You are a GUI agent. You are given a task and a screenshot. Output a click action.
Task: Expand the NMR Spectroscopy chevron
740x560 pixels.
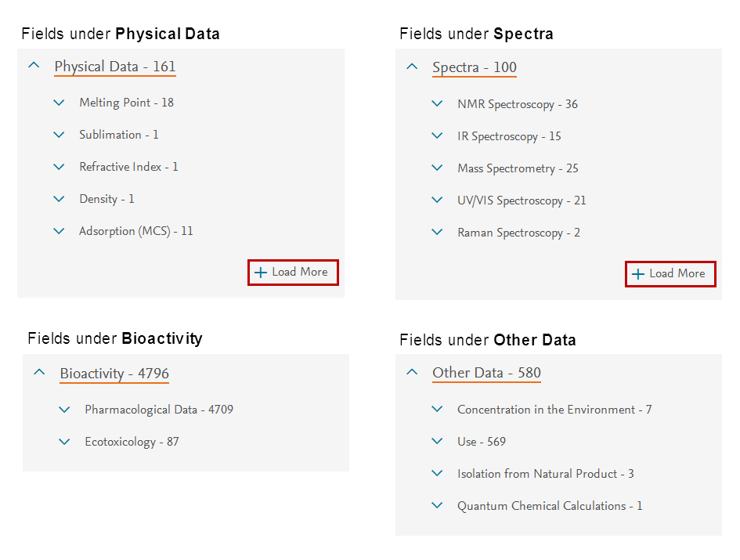pos(437,103)
